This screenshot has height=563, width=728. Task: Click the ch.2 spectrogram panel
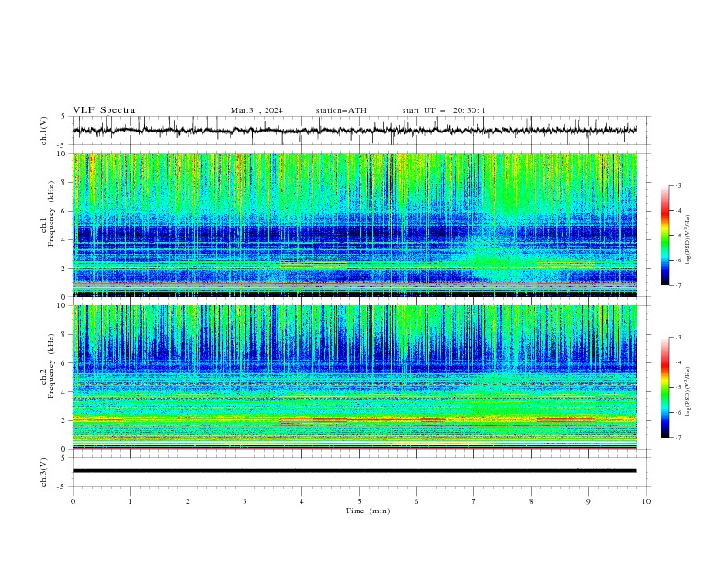(x=354, y=377)
